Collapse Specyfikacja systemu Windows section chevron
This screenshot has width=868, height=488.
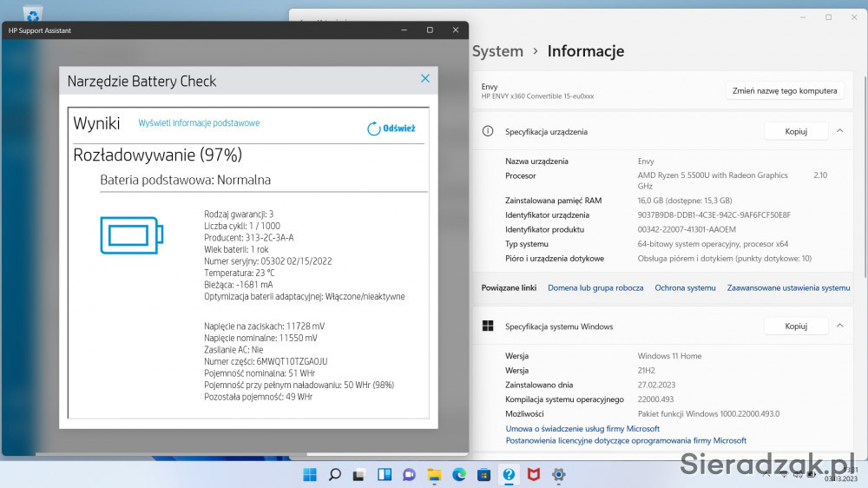click(x=839, y=326)
